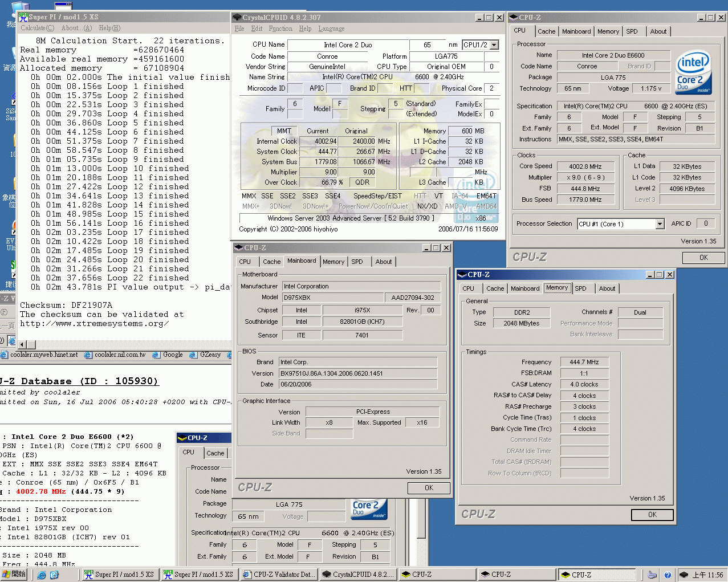728x582 pixels.
Task: Open the Calculate menu in Super PI
Action: (37, 28)
